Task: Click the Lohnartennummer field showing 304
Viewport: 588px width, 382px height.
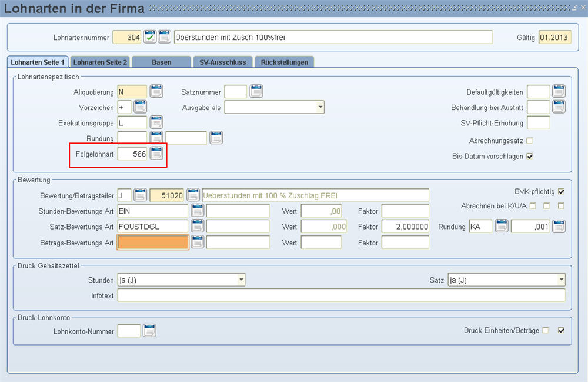Action: 127,37
